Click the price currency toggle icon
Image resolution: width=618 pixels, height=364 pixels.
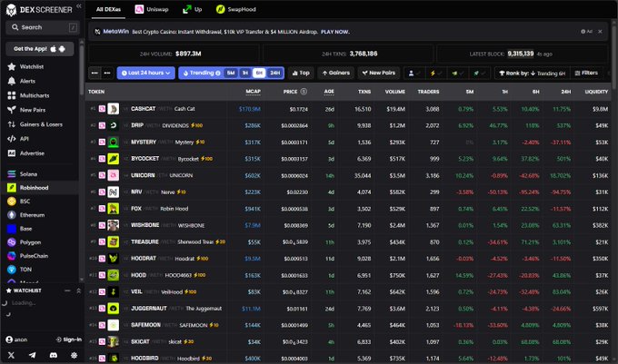[304, 92]
